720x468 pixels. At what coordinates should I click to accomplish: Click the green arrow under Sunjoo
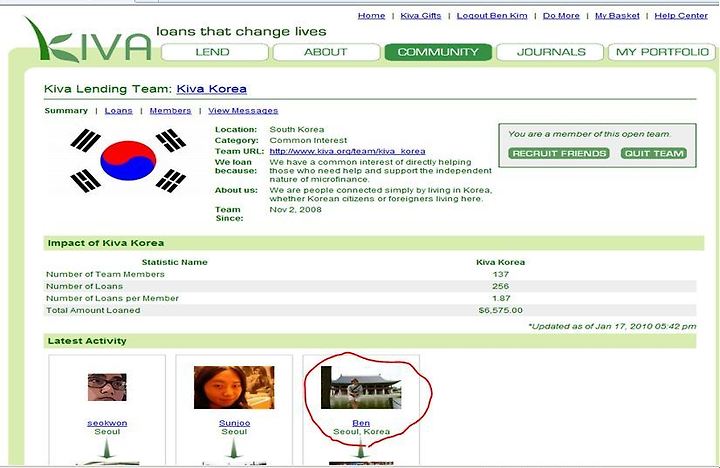pyautogui.click(x=234, y=449)
